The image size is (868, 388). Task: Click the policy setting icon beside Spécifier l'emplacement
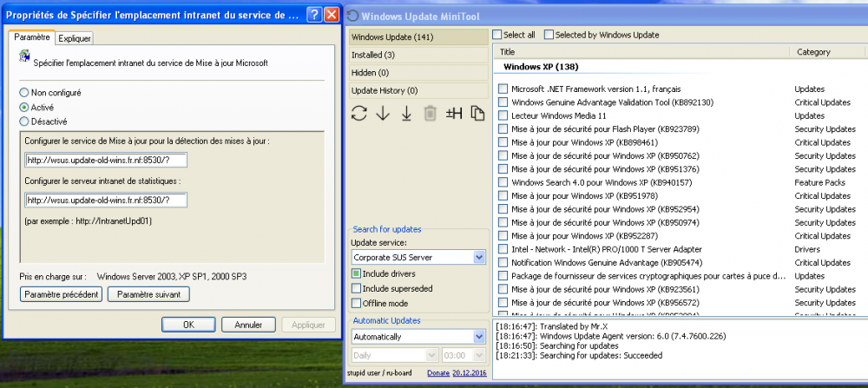(25, 56)
